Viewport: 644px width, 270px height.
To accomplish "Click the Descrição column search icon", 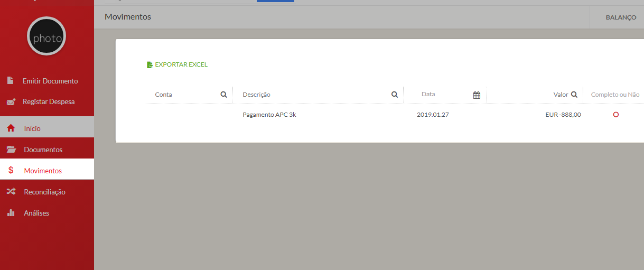I will 394,95.
